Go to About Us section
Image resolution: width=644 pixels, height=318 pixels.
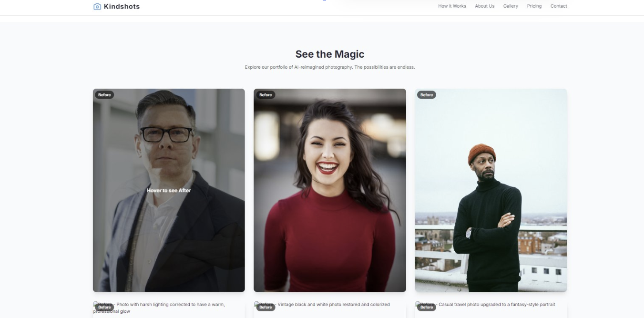(x=484, y=6)
